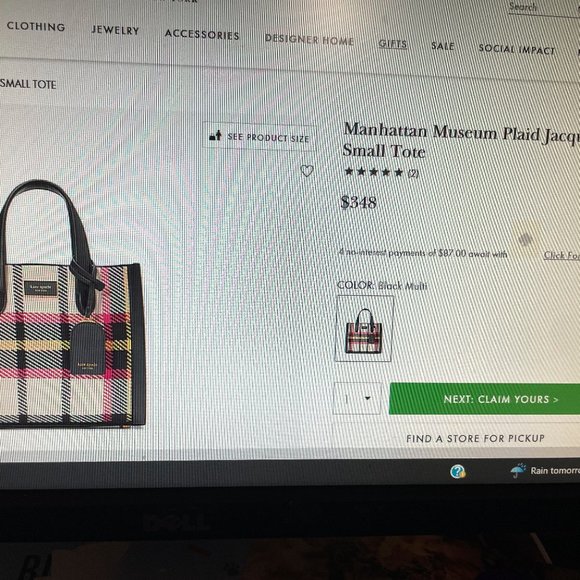Image resolution: width=580 pixels, height=580 pixels.
Task: Open the five-star ratings reviews
Action: point(381,172)
